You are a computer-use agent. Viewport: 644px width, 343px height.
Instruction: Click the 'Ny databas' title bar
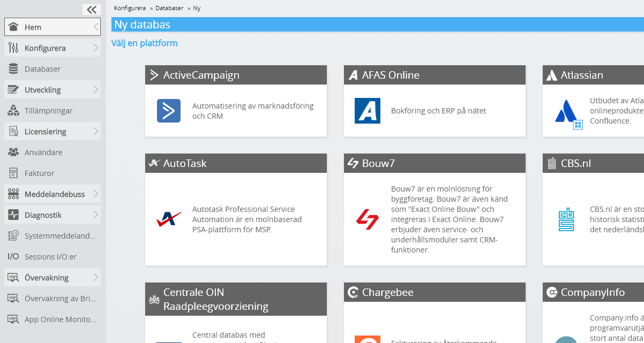tap(378, 25)
